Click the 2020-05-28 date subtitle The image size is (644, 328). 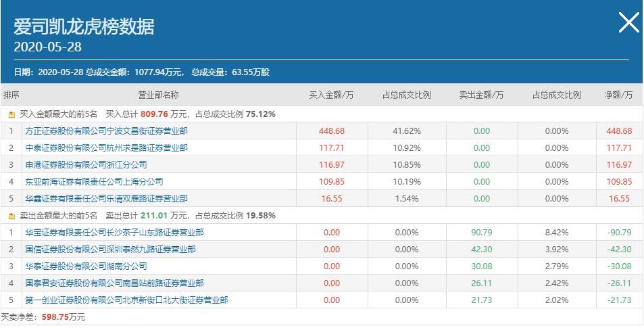48,47
